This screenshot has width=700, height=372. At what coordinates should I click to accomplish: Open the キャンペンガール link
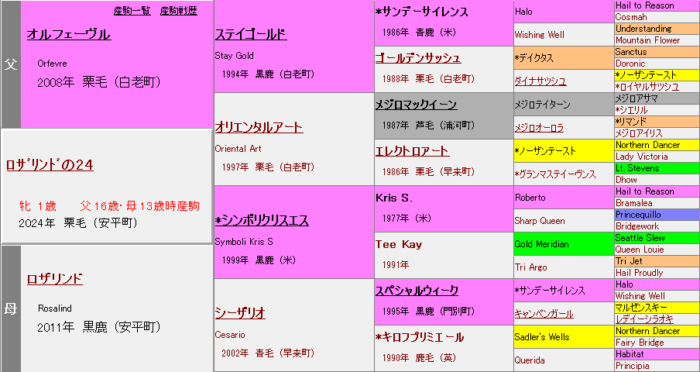point(544,314)
